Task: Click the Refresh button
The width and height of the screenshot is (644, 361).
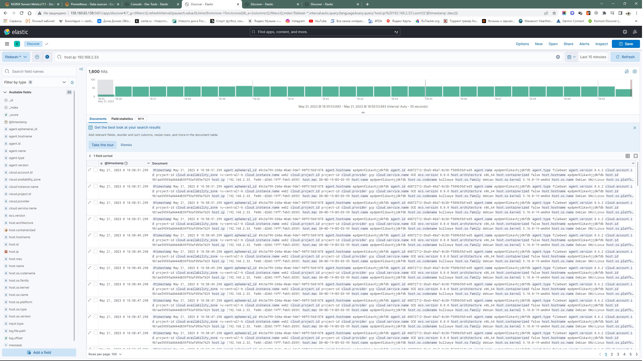Action: (625, 57)
